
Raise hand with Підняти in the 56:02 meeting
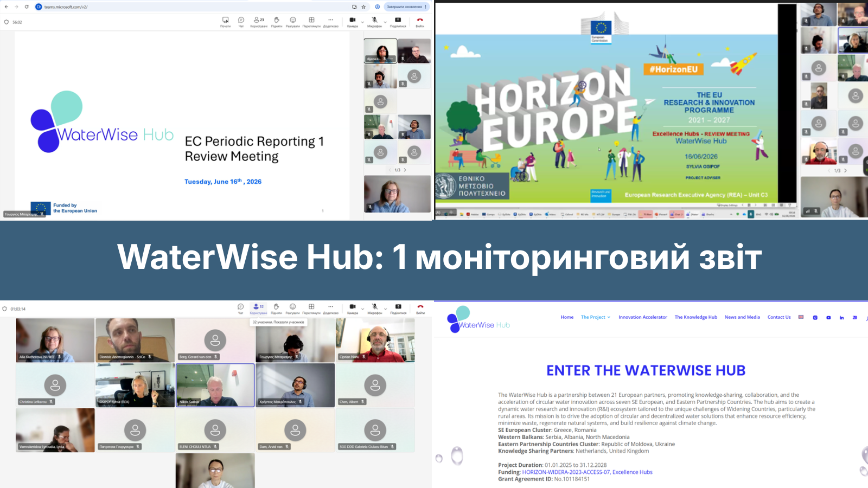pos(277,22)
